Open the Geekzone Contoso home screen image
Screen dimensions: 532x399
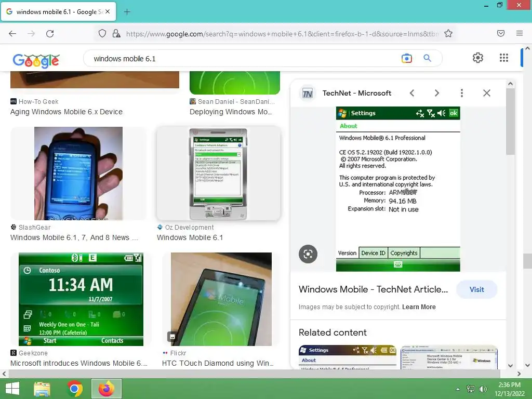[81, 299]
